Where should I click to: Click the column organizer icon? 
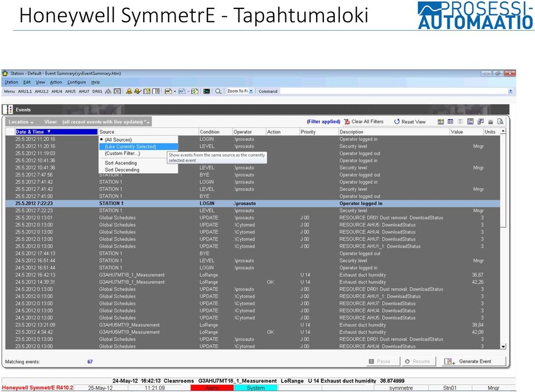(x=450, y=122)
